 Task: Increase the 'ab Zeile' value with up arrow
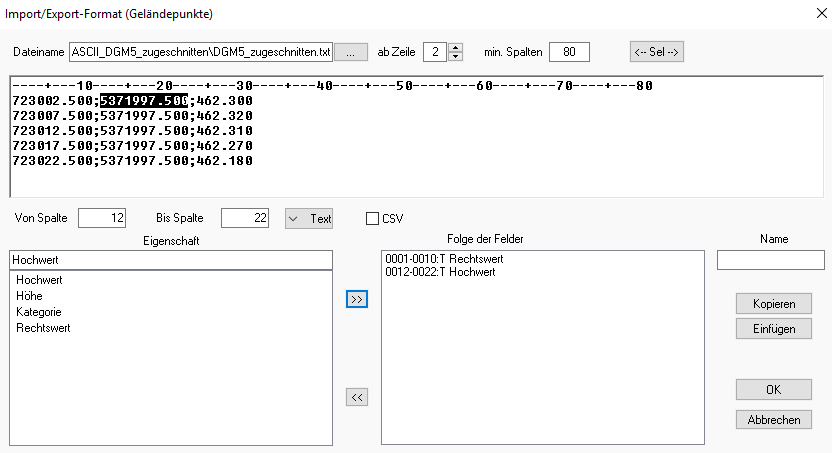tap(456, 47)
